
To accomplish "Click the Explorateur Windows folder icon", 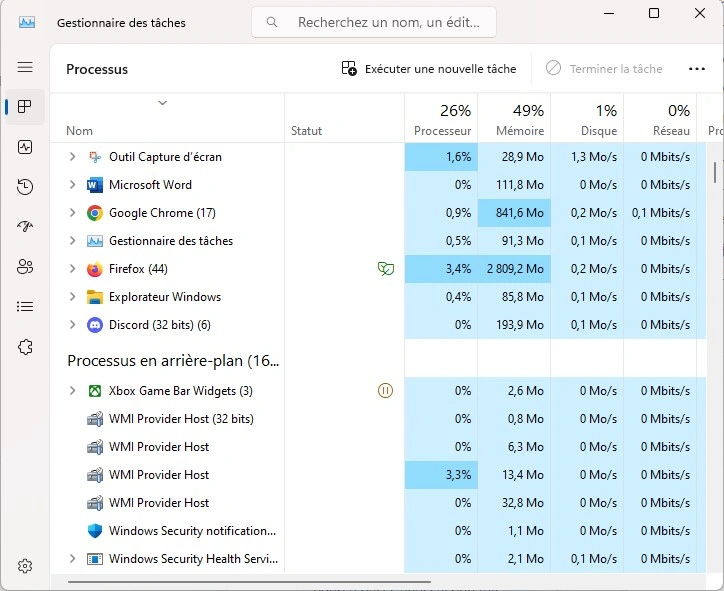I will 95,297.
